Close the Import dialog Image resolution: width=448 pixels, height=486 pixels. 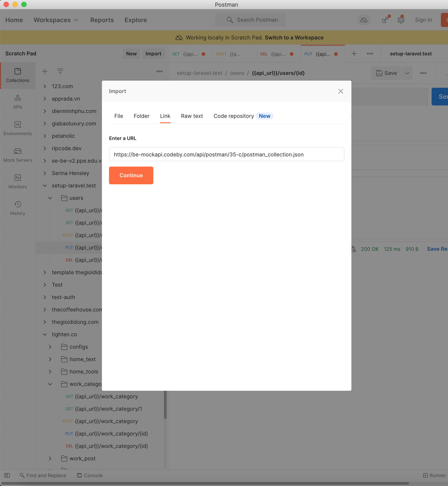(x=341, y=91)
